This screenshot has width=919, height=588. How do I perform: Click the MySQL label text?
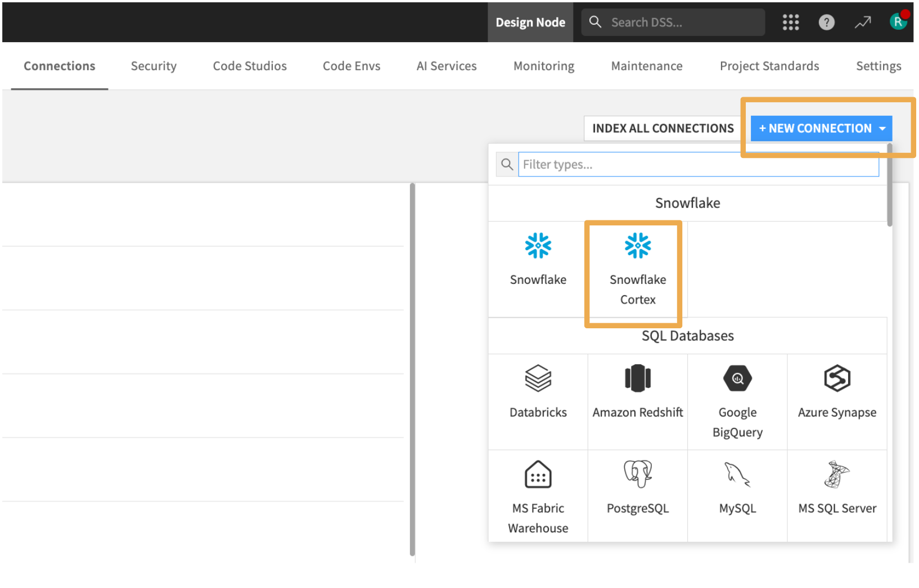[x=737, y=508]
